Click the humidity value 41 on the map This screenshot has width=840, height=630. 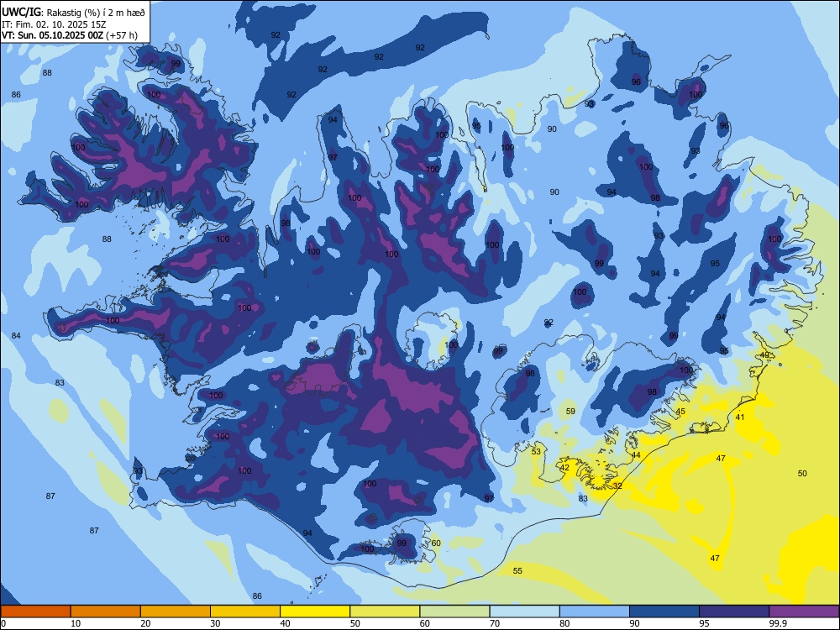click(x=740, y=417)
